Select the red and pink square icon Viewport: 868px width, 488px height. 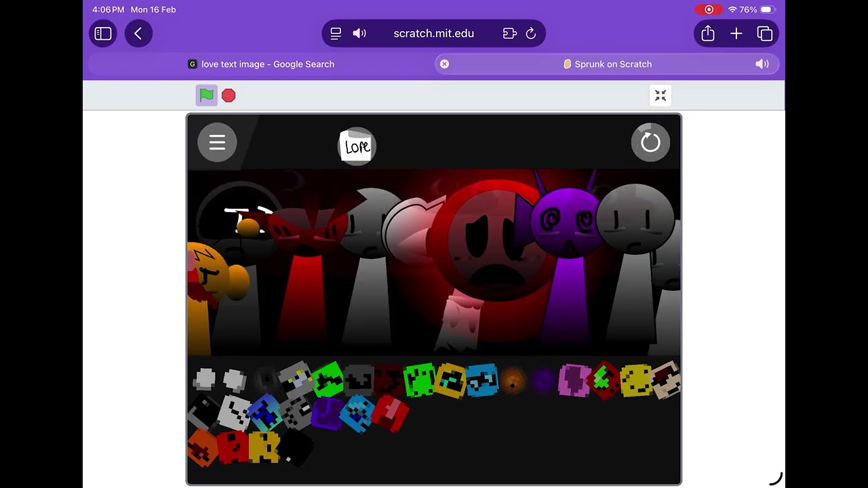[390, 413]
